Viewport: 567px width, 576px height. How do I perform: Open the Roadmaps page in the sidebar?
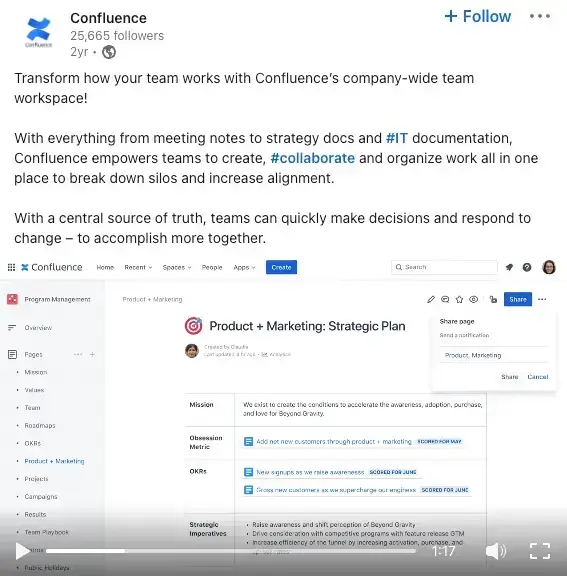coord(40,425)
